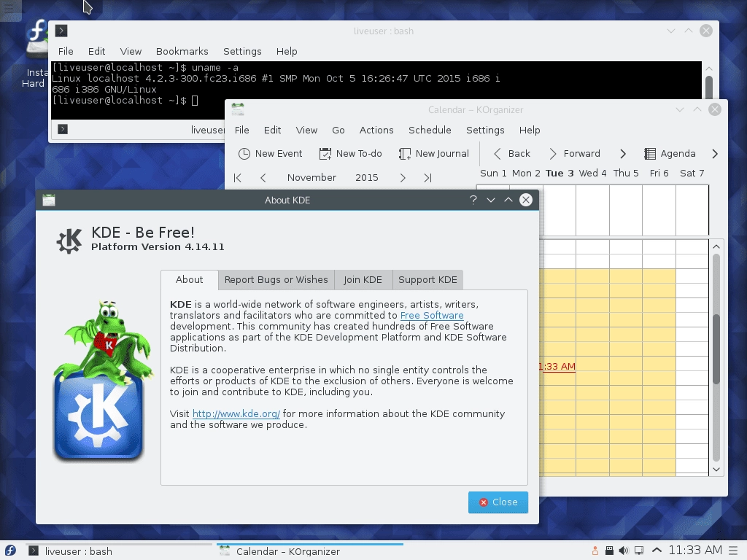Select the month November in date navigator
The image size is (747, 560).
click(x=311, y=177)
